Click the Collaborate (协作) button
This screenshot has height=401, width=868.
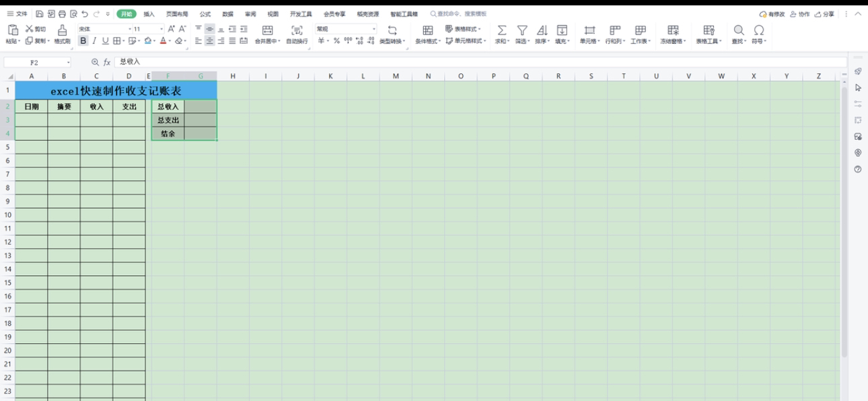[800, 13]
